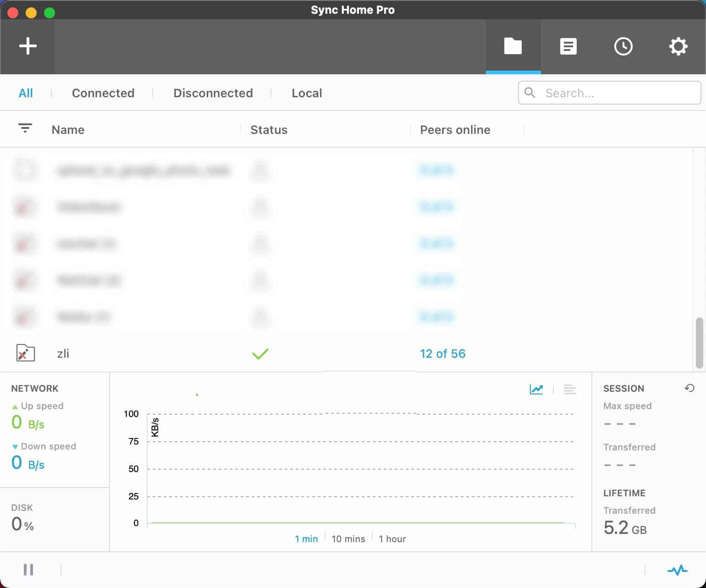706x588 pixels.
Task: Click the DISK 0% usage value
Action: pyautogui.click(x=22, y=524)
